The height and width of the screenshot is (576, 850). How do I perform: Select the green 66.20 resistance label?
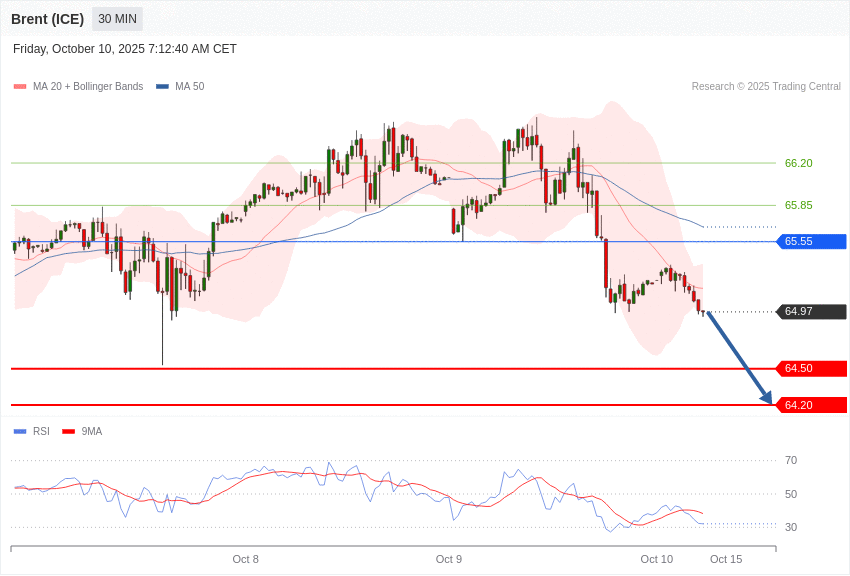click(798, 163)
